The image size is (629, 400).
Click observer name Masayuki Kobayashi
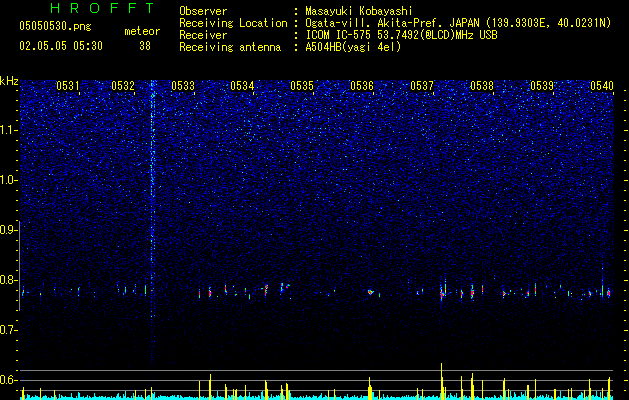[359, 11]
